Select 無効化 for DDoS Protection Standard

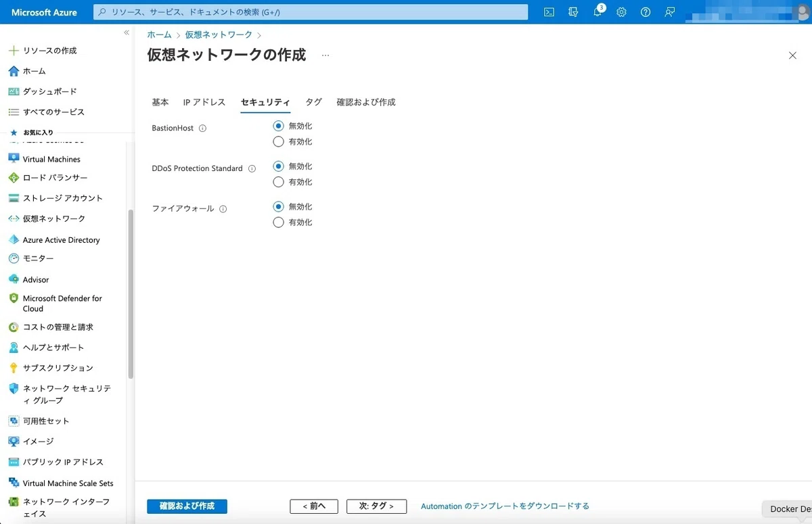(278, 166)
